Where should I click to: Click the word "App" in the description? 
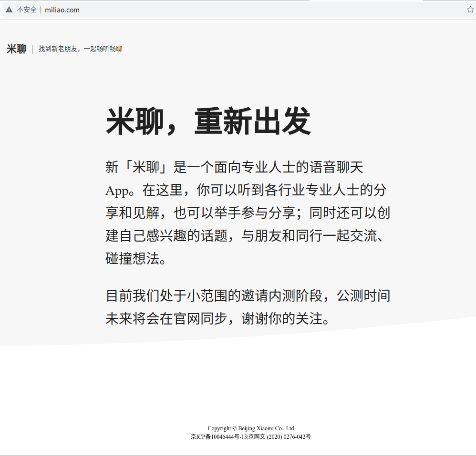[116, 190]
